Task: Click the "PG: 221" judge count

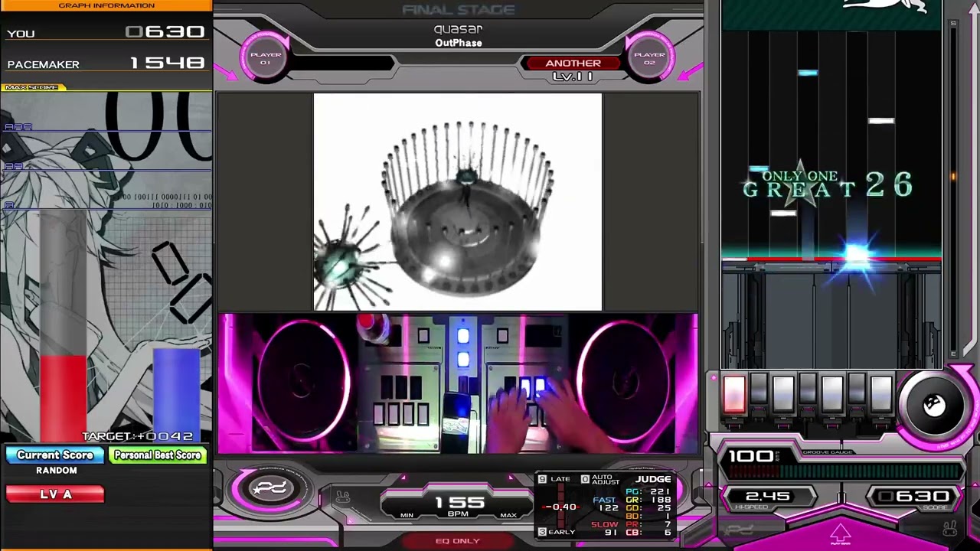Action: click(648, 491)
